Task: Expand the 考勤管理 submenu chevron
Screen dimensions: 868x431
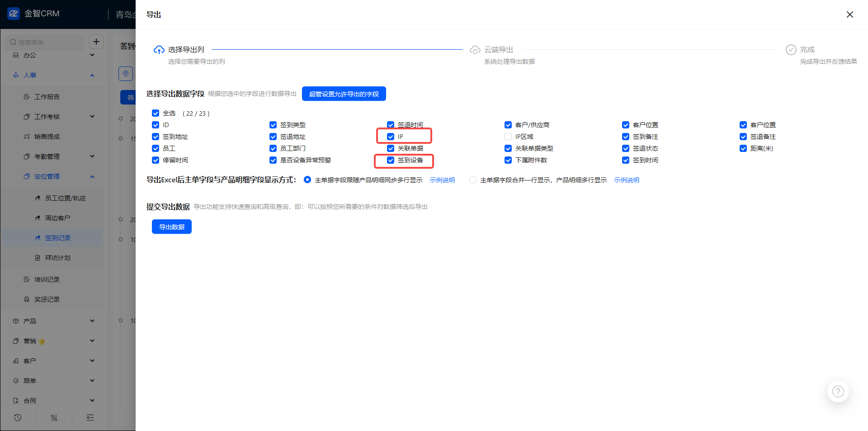Action: click(x=92, y=156)
